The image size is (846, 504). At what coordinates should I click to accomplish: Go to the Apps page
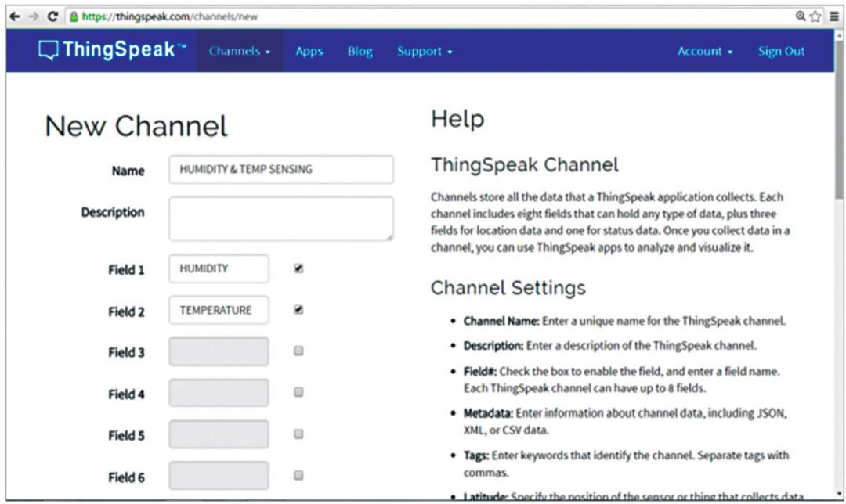click(309, 52)
